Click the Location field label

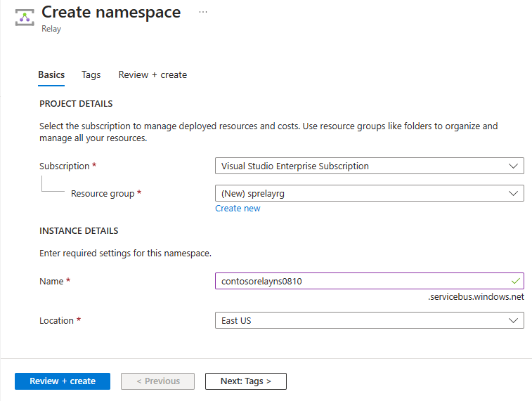pos(57,320)
